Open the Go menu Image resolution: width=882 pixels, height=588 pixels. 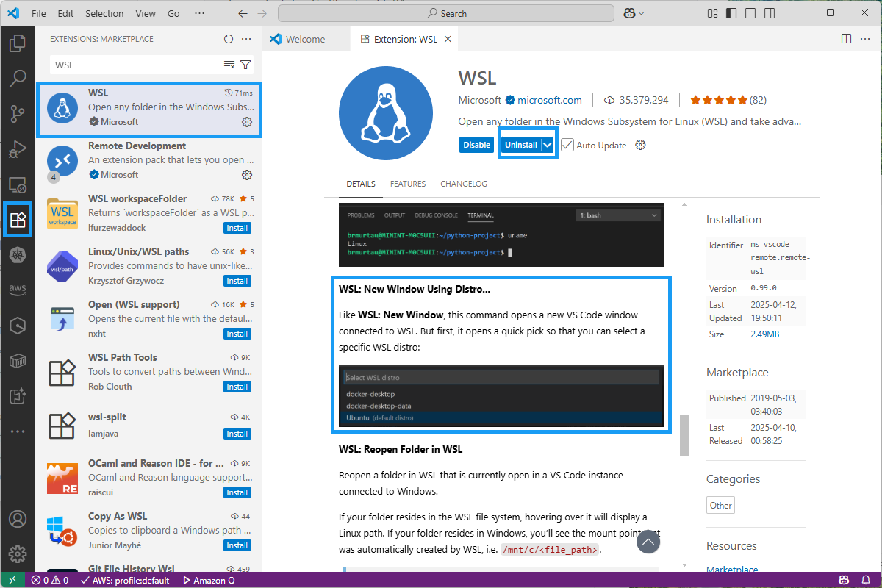173,13
